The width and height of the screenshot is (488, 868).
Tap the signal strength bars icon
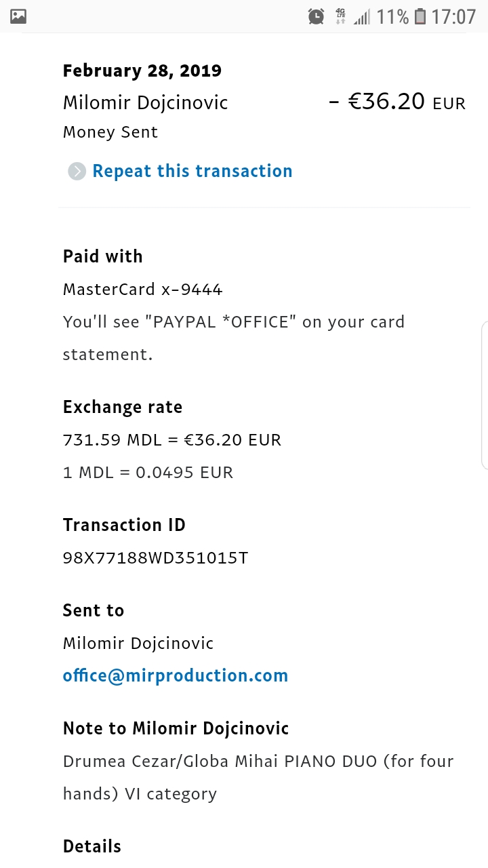point(362,17)
